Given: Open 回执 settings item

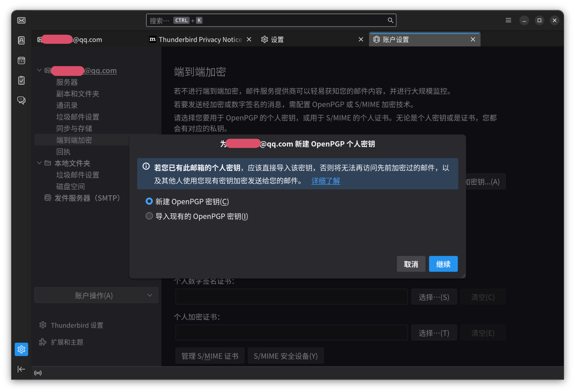Looking at the screenshot, I should (63, 152).
